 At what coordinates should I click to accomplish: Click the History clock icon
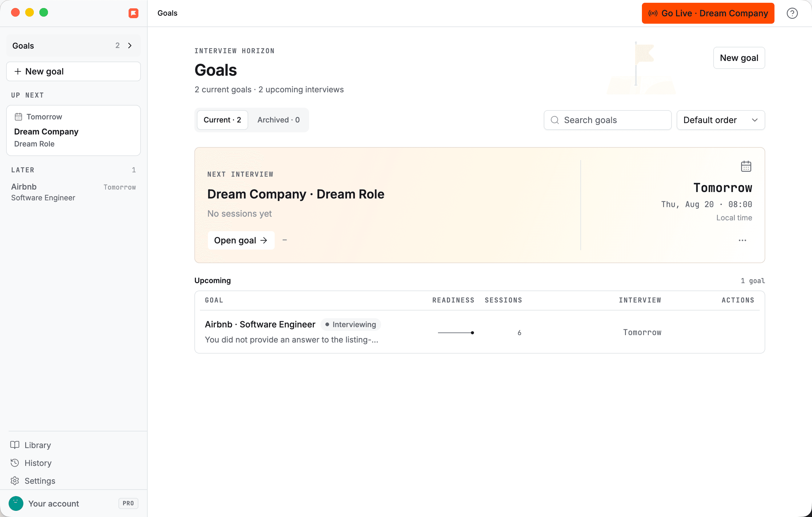pyautogui.click(x=15, y=463)
